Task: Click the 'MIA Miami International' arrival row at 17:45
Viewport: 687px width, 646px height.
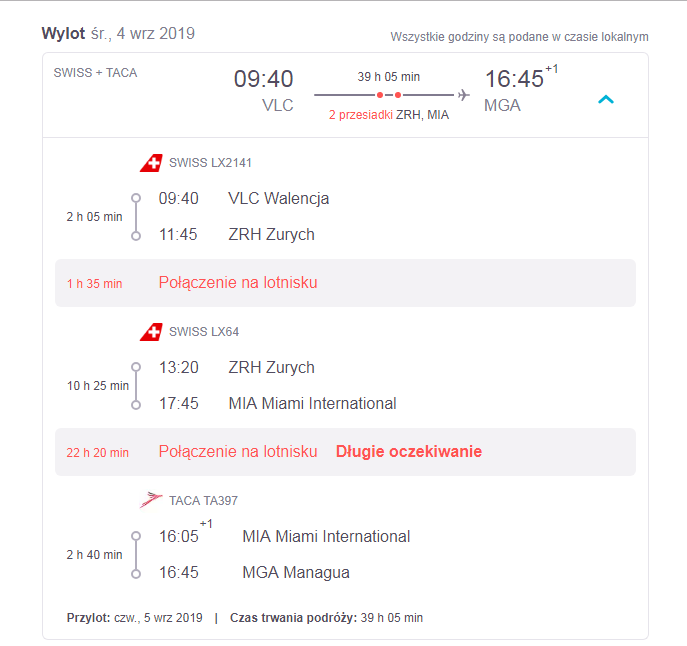Action: tap(277, 403)
